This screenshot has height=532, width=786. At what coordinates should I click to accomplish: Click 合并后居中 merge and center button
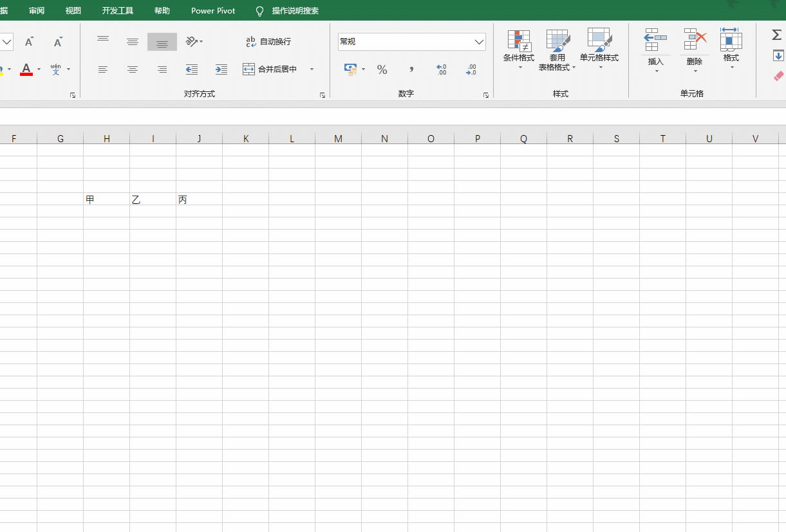pos(270,69)
